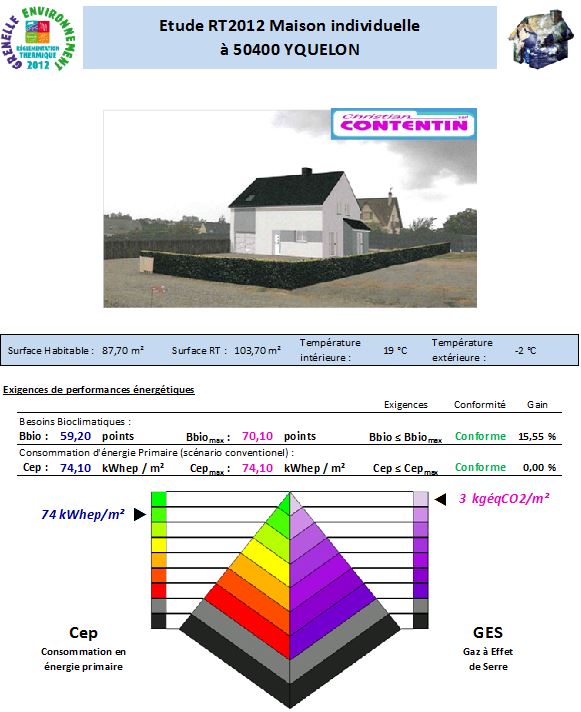Click the black Cep scale swatch
Screen dimensions: 581x712
coord(159,621)
